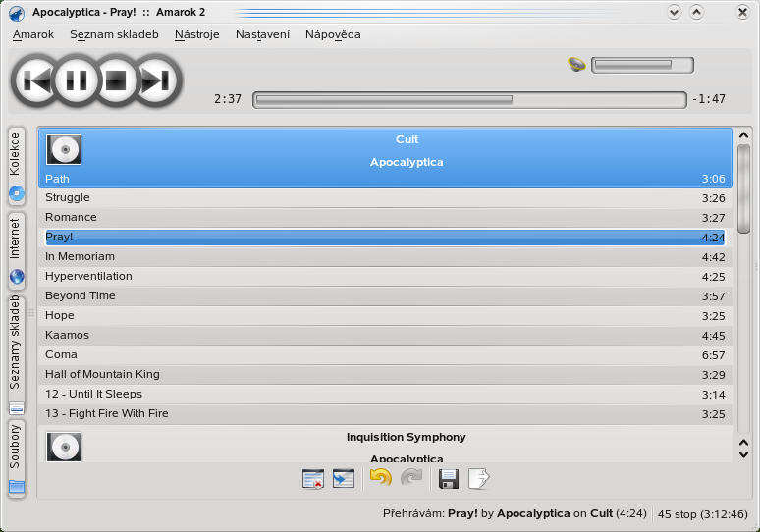Select the track Coma
The width and height of the screenshot is (760, 532).
pyautogui.click(x=385, y=354)
